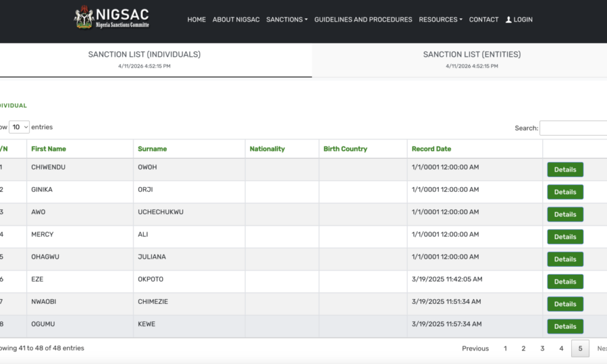Click into the Search input field
This screenshot has width=607, height=364.
tap(572, 128)
